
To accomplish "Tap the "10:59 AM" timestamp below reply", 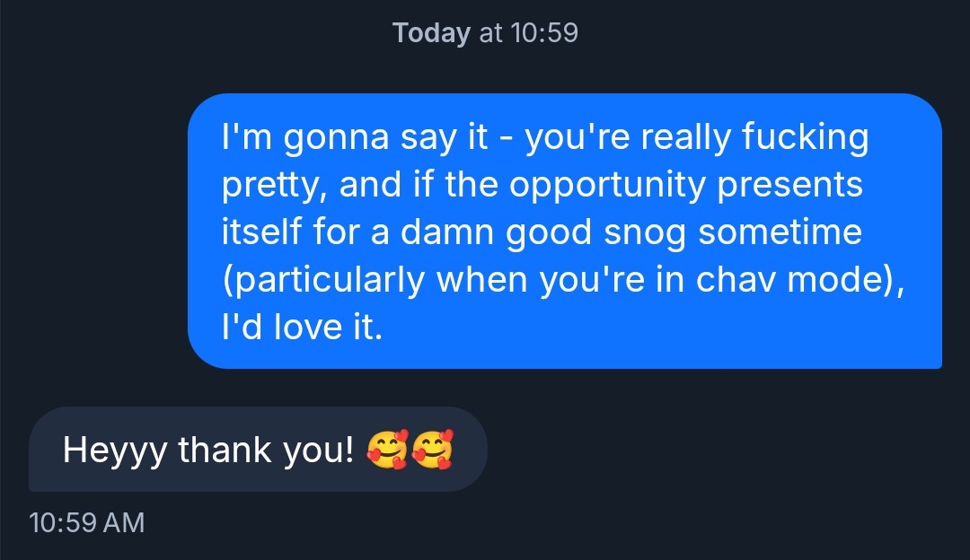I will 86,523.
